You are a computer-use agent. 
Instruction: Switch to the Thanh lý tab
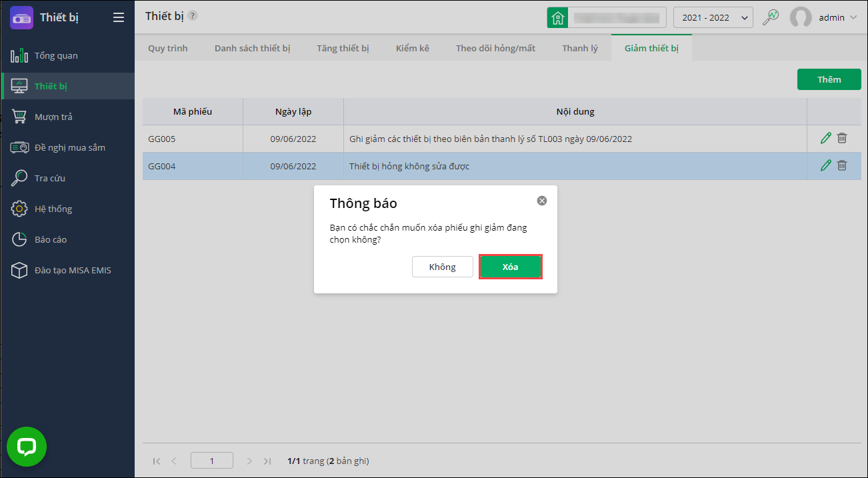click(580, 48)
